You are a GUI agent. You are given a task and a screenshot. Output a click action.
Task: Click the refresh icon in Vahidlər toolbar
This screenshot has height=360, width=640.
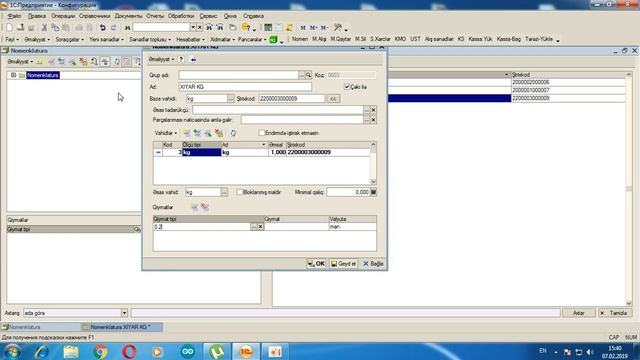click(233, 133)
